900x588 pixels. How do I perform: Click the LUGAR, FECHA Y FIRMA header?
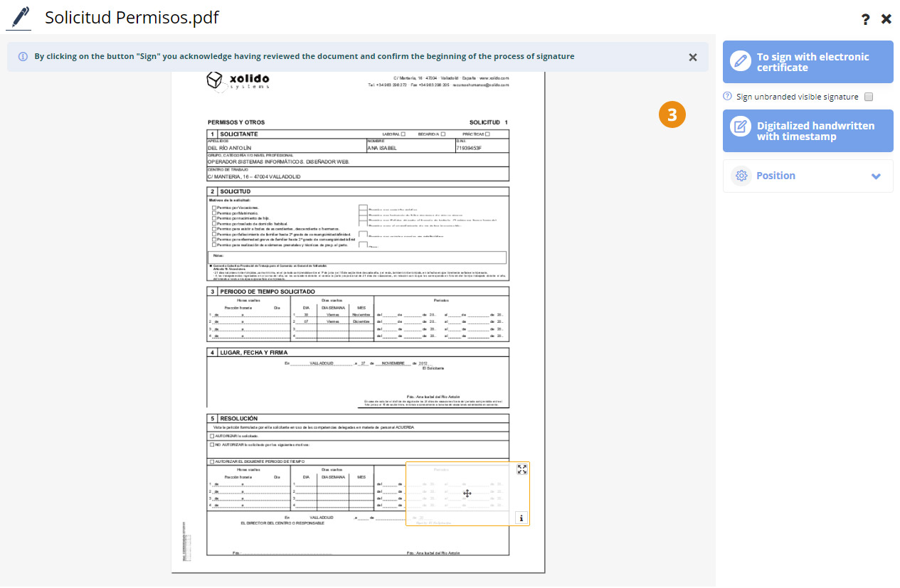point(254,352)
